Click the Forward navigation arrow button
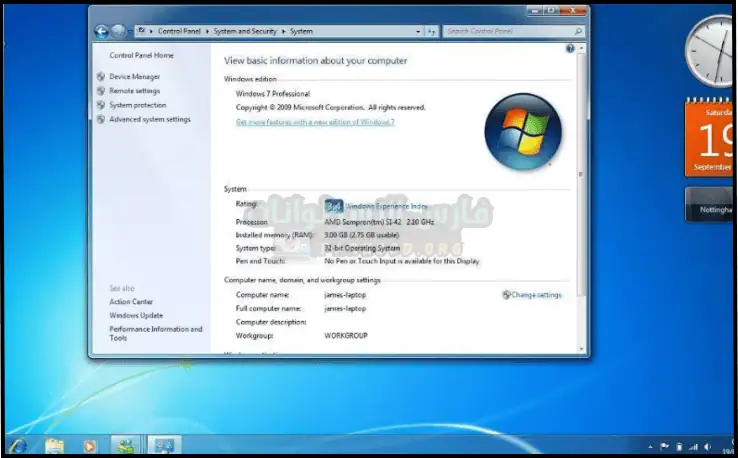Screen dimensions: 738x458 118,31
